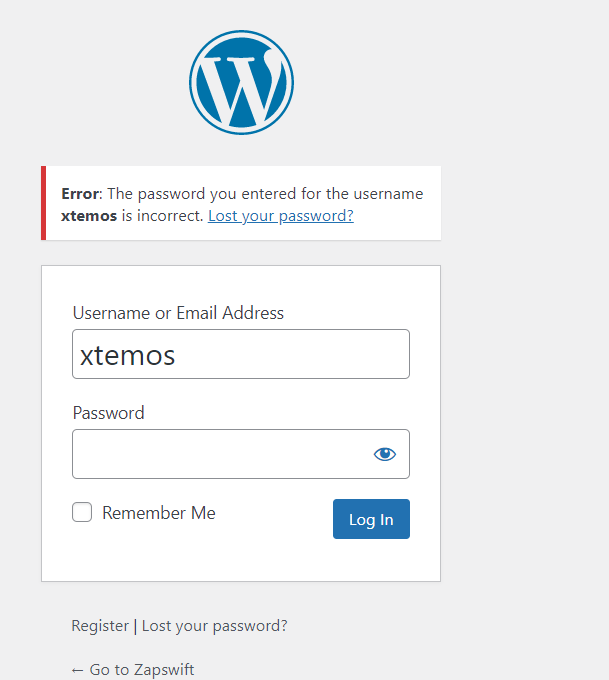Click the bold xtemos username in error notice

pos(89,215)
